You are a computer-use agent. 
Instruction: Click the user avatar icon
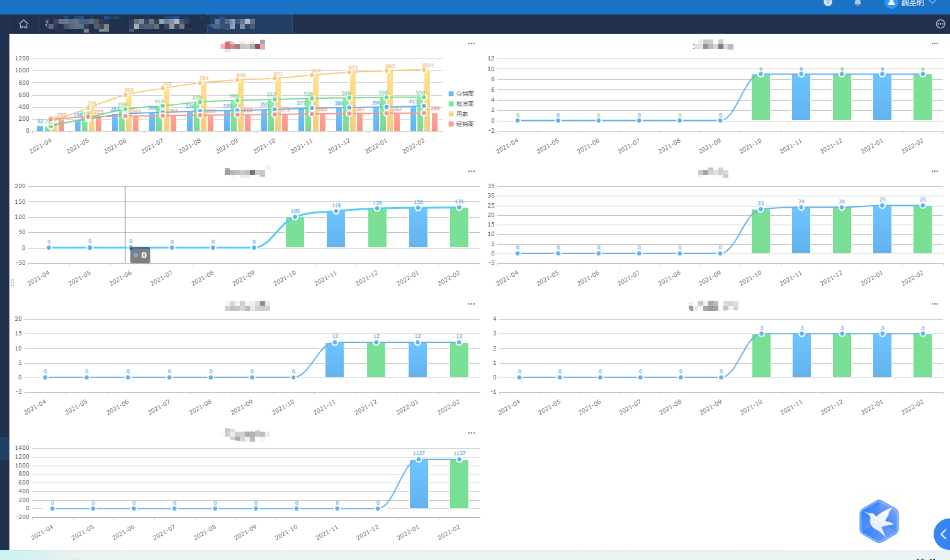891,3
